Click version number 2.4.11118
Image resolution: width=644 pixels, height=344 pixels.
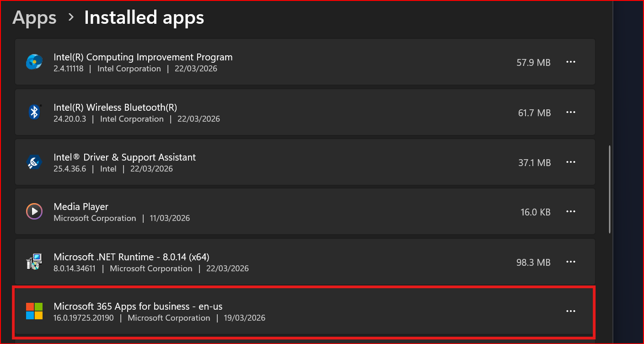69,69
